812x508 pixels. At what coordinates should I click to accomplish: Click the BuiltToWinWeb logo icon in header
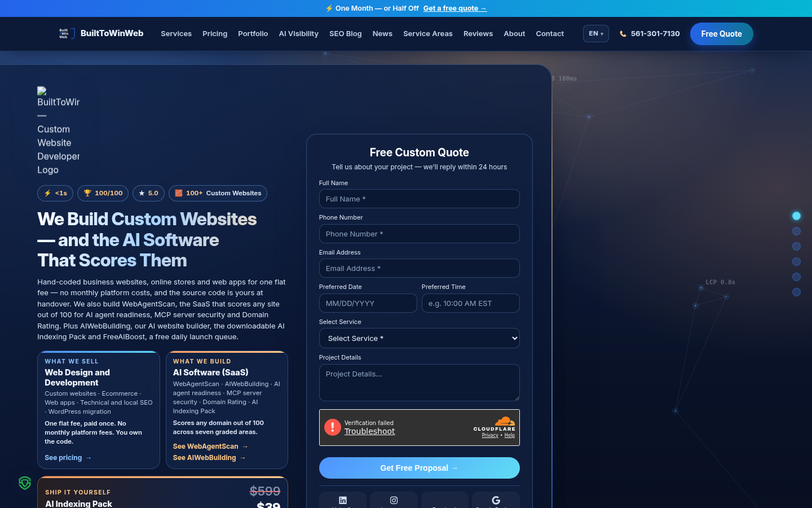pyautogui.click(x=67, y=34)
